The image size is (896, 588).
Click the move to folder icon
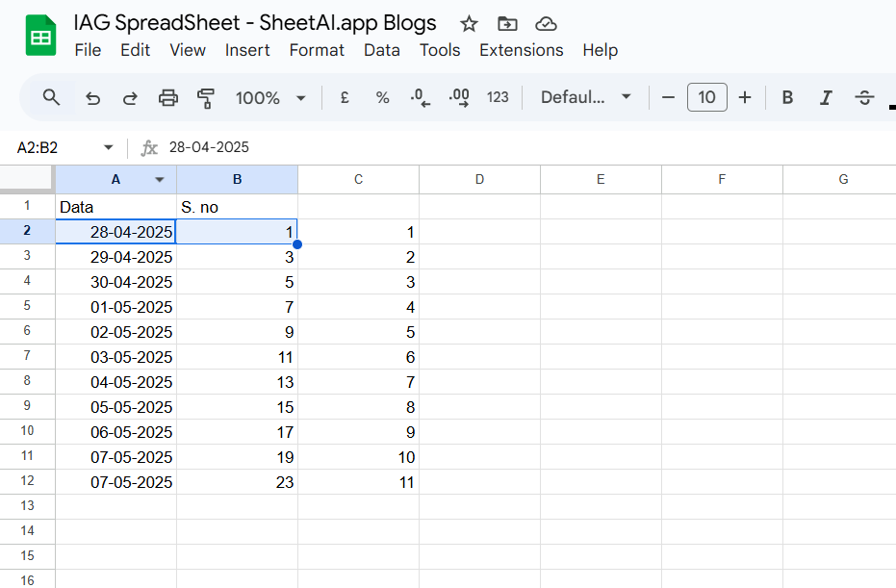click(507, 24)
